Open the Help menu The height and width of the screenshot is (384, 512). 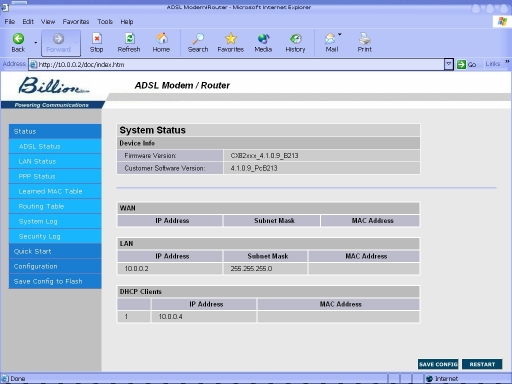[127, 22]
